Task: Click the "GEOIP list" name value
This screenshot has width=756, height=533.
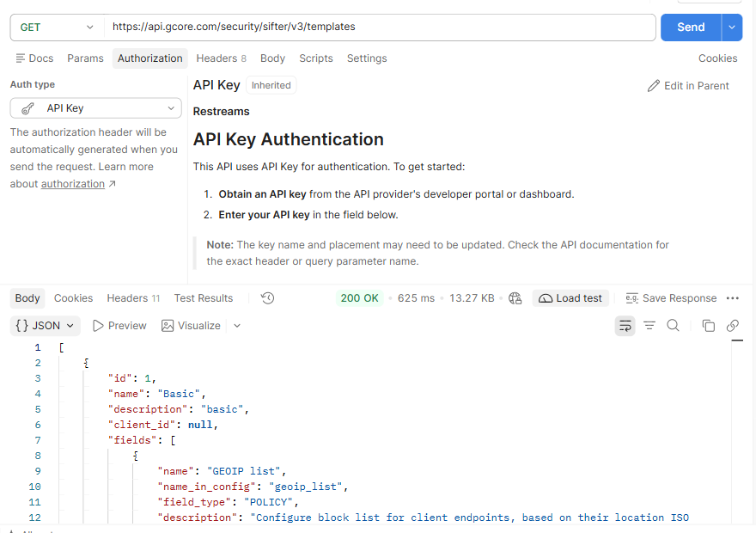Action: click(x=244, y=471)
